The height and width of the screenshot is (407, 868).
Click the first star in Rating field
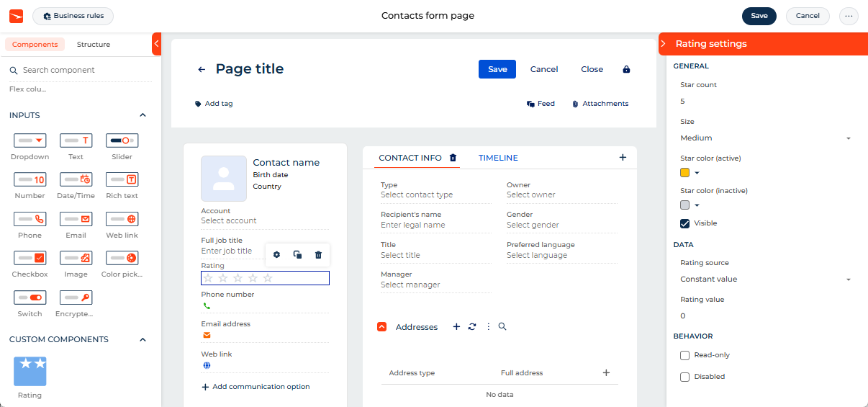pyautogui.click(x=208, y=278)
